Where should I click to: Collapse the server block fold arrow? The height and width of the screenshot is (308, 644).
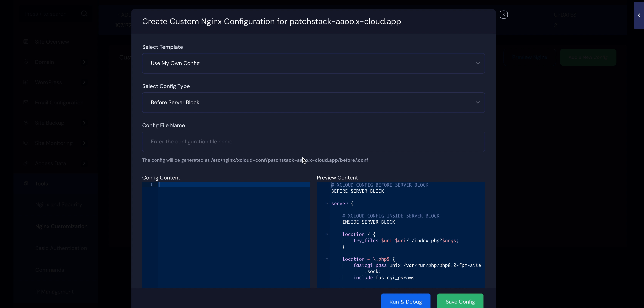(x=327, y=204)
